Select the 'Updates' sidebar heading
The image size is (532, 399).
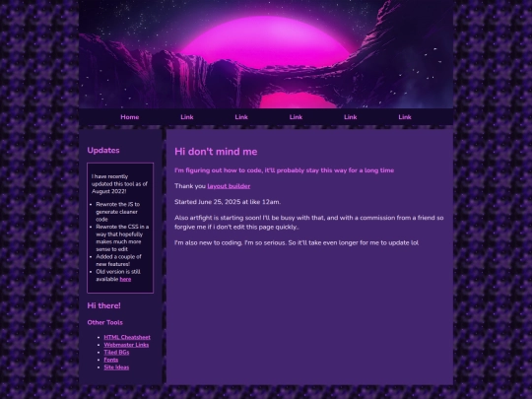(103, 151)
